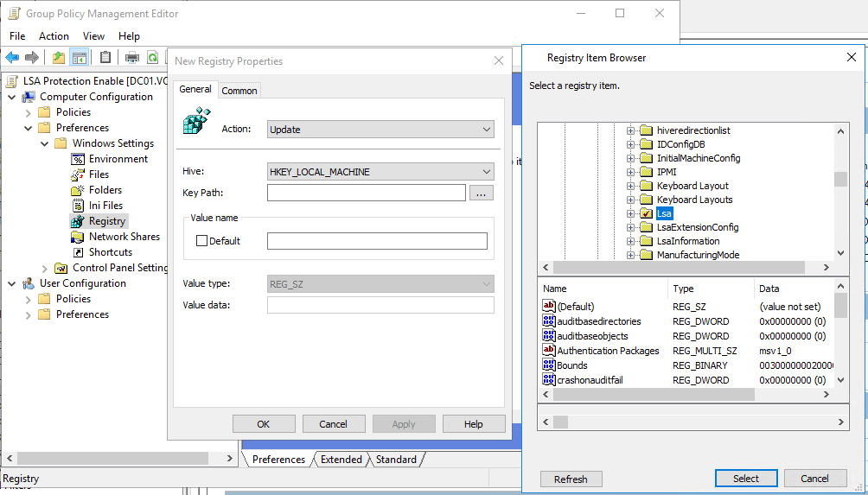Select the auditbaseobjects registry value

click(x=592, y=336)
